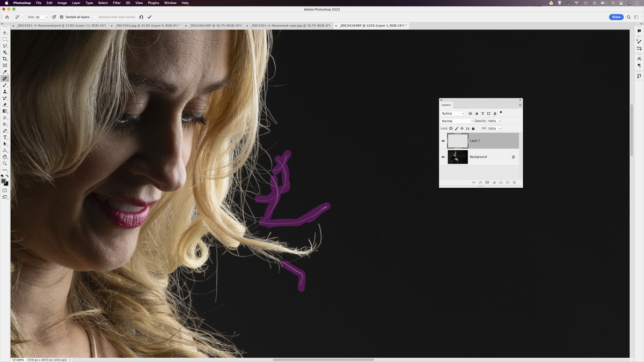This screenshot has width=644, height=362.
Task: Add a layer mask to Layer 1
Action: [x=487, y=182]
